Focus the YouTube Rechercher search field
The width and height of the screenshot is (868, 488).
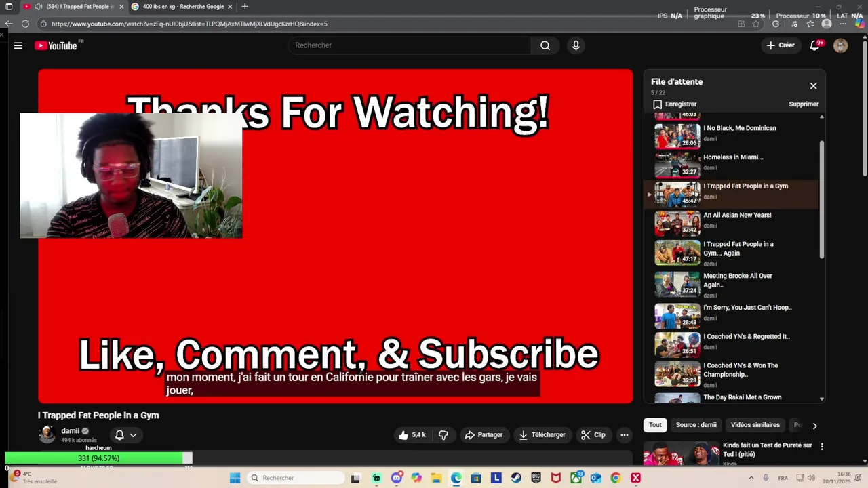(410, 45)
